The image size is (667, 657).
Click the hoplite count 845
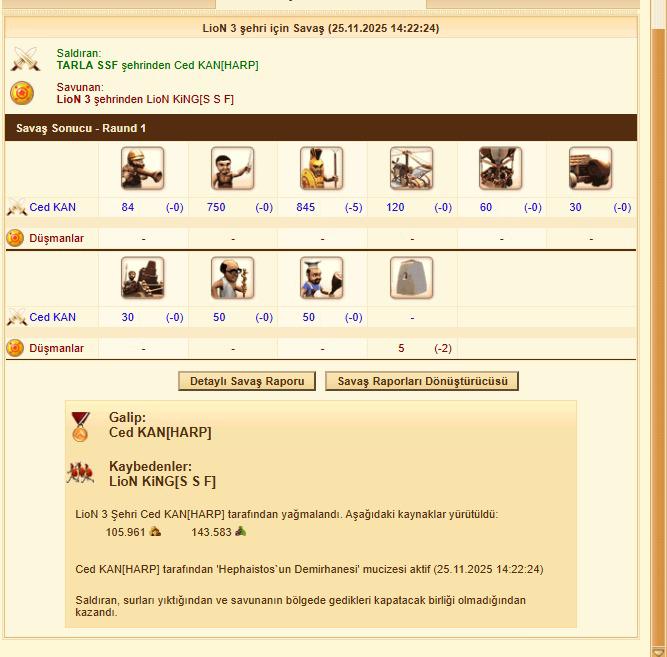[305, 207]
